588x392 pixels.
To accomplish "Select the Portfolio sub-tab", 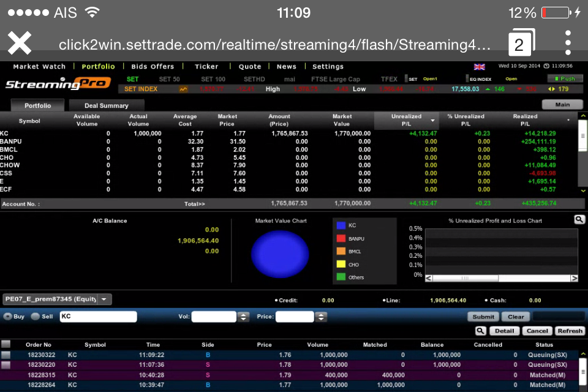I will (x=37, y=105).
